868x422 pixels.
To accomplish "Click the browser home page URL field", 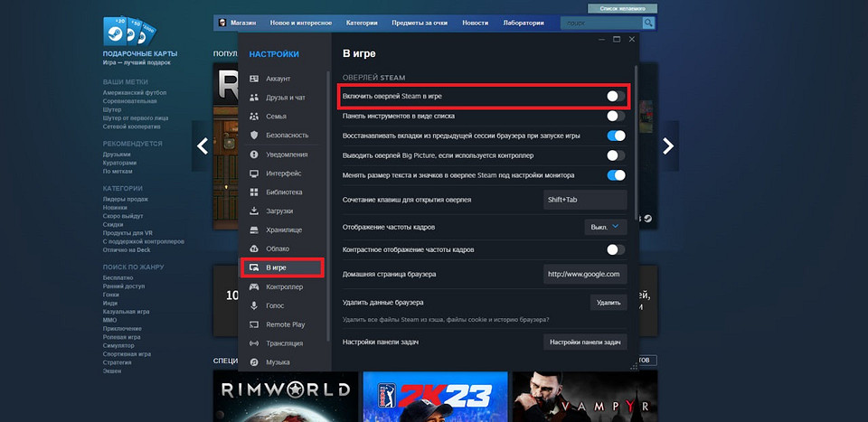I will 585,274.
